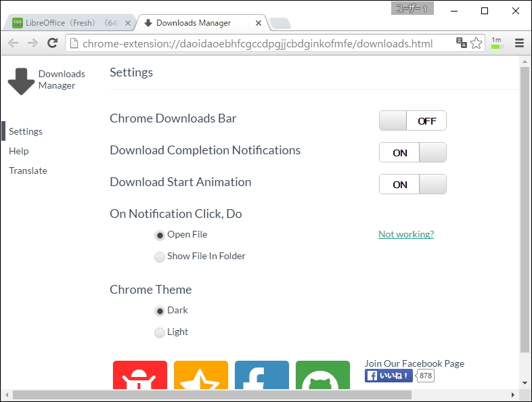The image size is (532, 402).
Task: Click the Chrome Theme heading
Action: point(151,290)
